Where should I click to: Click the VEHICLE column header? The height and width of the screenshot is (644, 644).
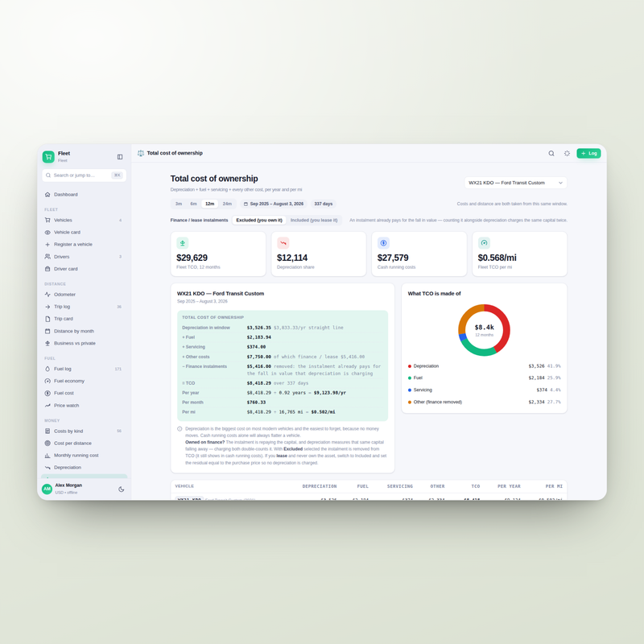coord(184,486)
